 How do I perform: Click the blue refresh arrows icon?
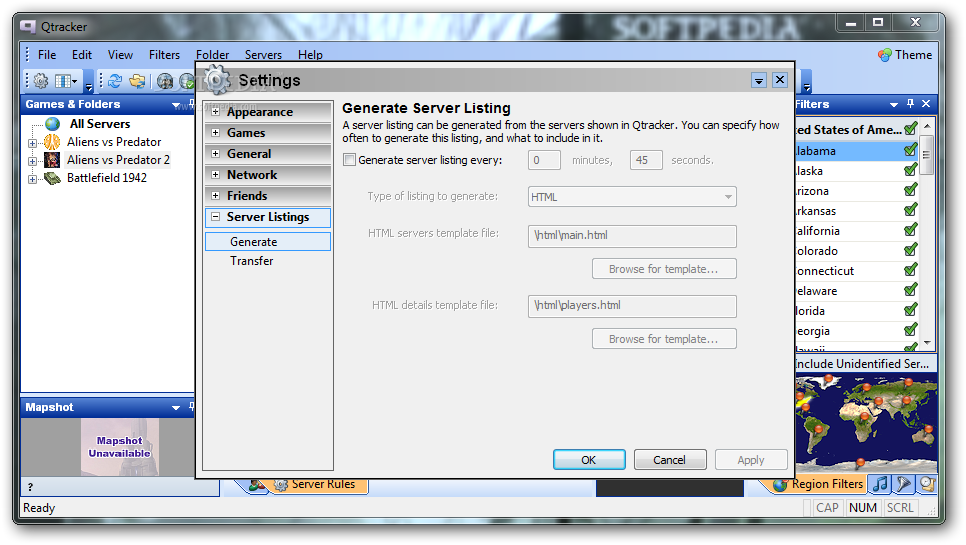[115, 81]
